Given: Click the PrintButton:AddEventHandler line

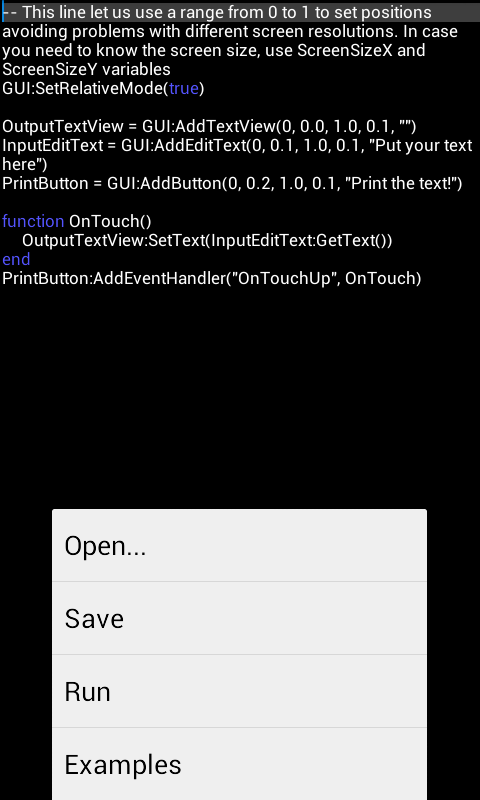Looking at the screenshot, I should tap(212, 278).
